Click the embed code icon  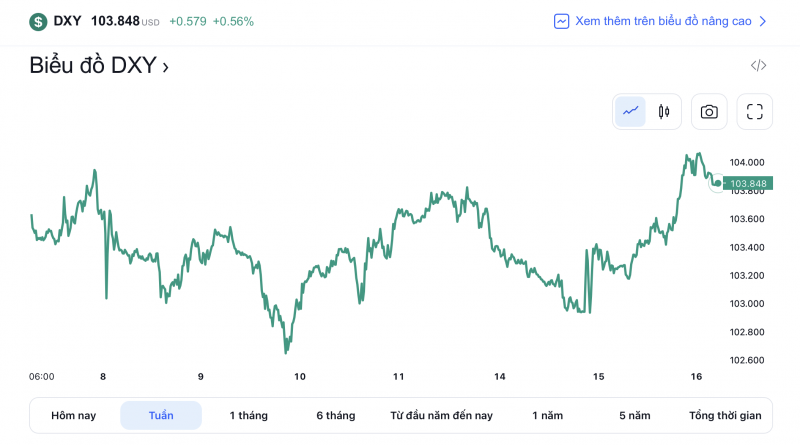(759, 66)
